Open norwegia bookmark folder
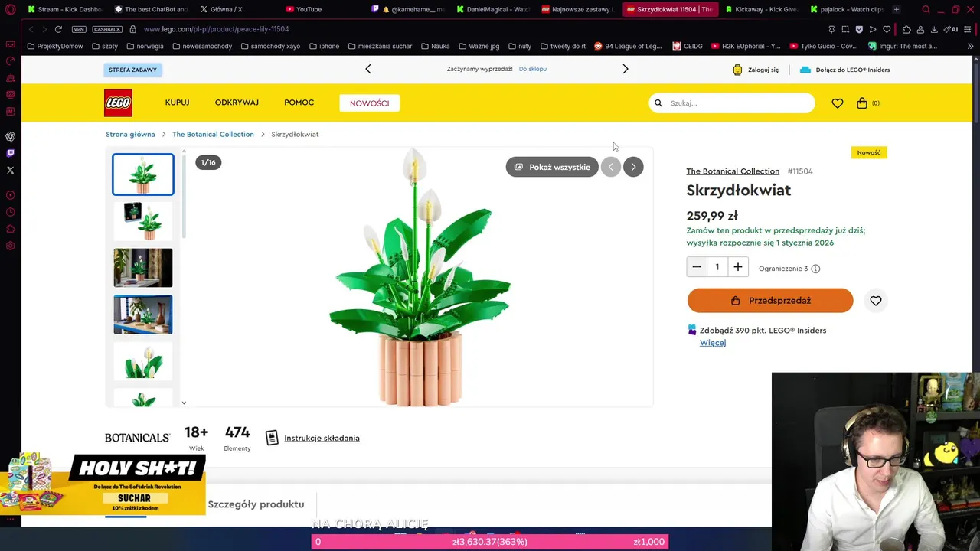This screenshot has width=980, height=551. pyautogui.click(x=145, y=46)
